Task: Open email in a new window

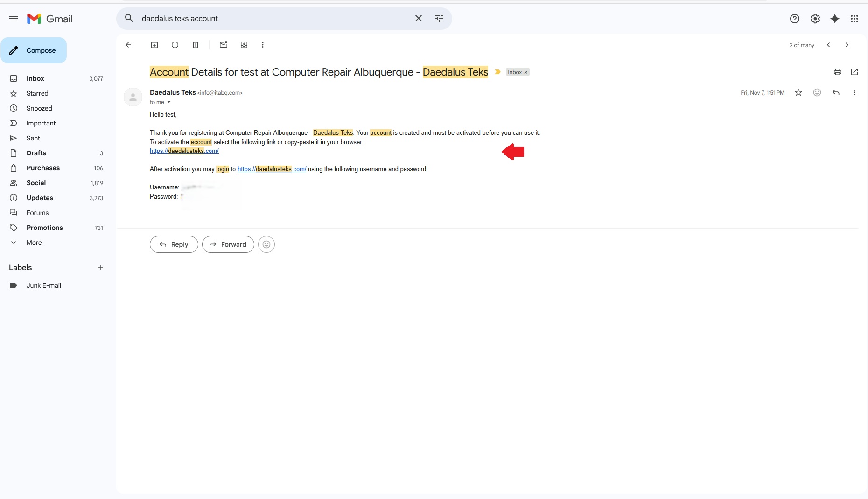Action: (854, 72)
